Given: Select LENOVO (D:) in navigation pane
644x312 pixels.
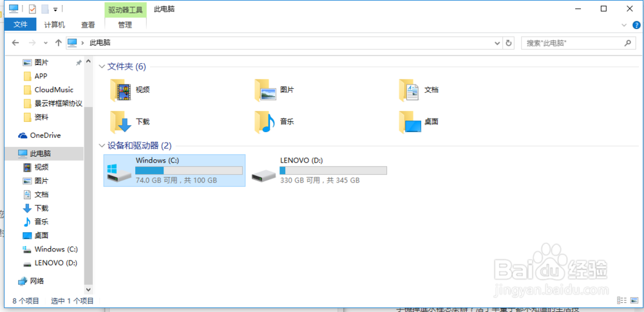Looking at the screenshot, I should coord(50,262).
